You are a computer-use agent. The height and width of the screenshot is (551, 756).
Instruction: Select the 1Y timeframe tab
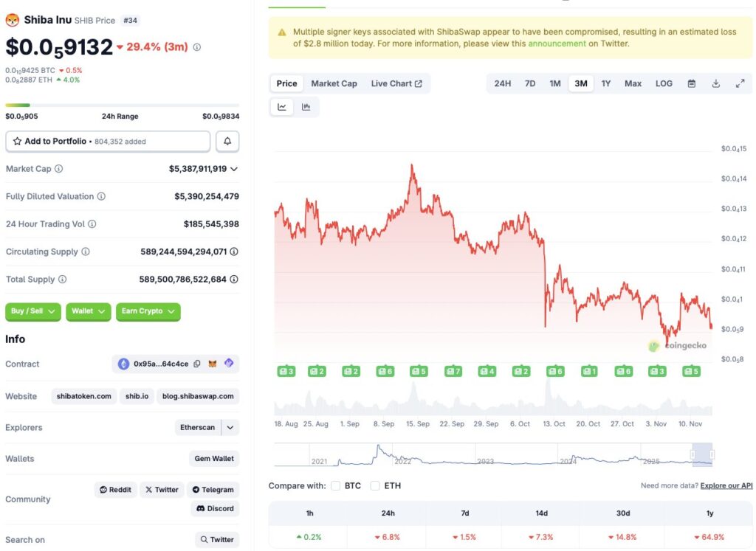[606, 83]
